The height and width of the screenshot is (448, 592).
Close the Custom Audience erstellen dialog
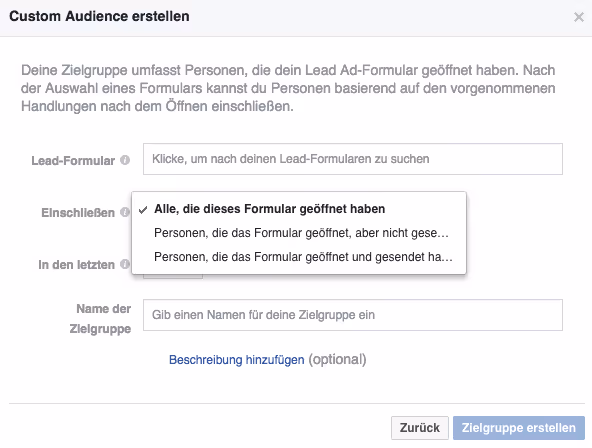(578, 17)
